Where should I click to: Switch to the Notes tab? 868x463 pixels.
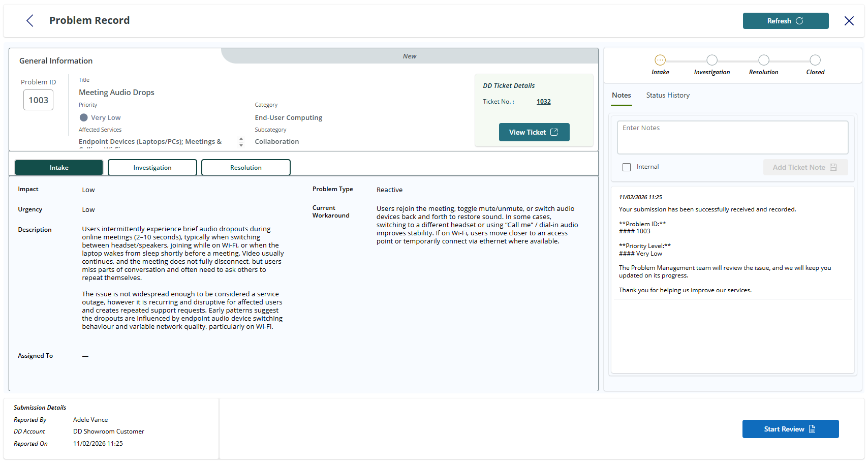pyautogui.click(x=622, y=96)
